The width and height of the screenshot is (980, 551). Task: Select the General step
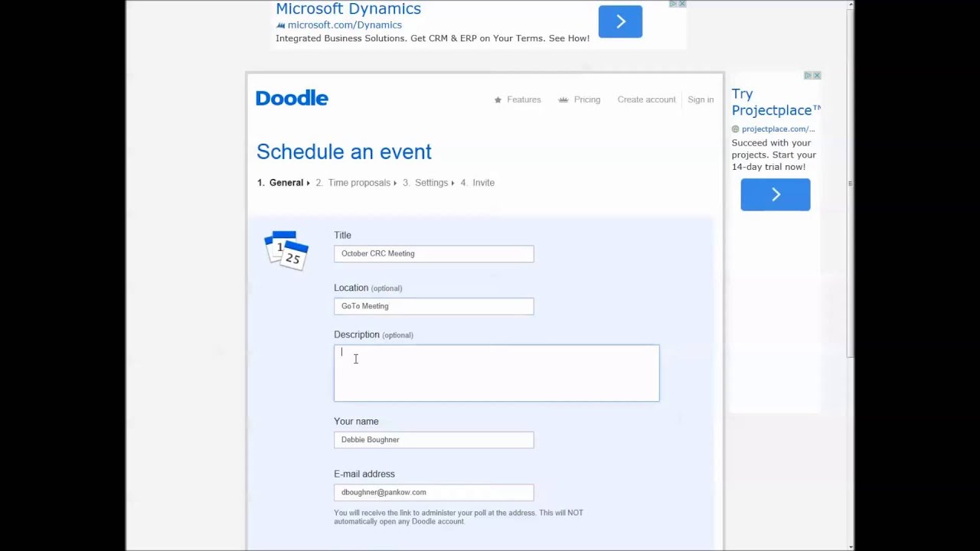[280, 183]
